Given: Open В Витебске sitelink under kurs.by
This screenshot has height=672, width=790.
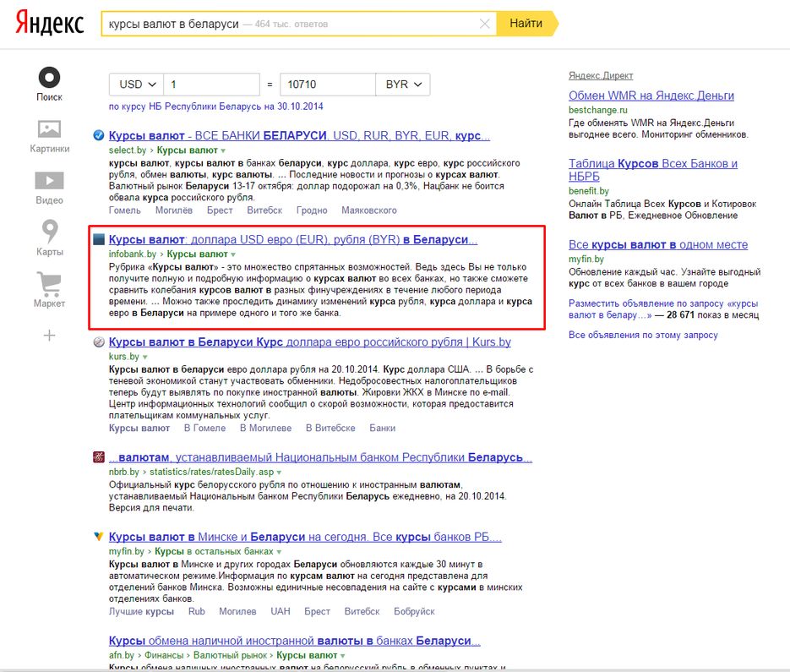Looking at the screenshot, I should click(x=330, y=428).
